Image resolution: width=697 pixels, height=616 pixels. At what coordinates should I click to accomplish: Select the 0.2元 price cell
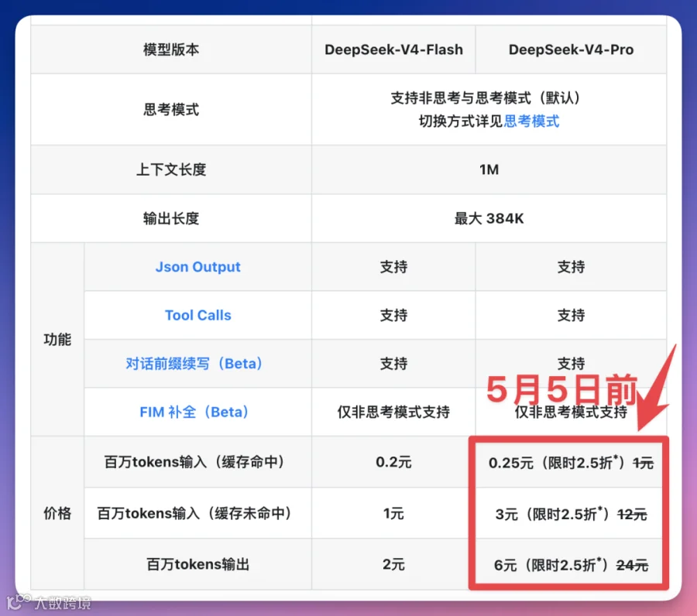[x=393, y=462]
